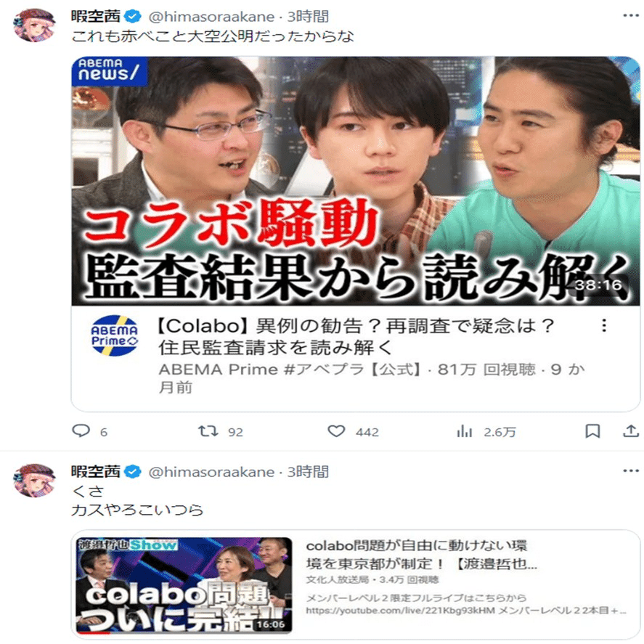Click the ABEMA Prime channel logo
This screenshot has width=644, height=644.
[x=114, y=335]
